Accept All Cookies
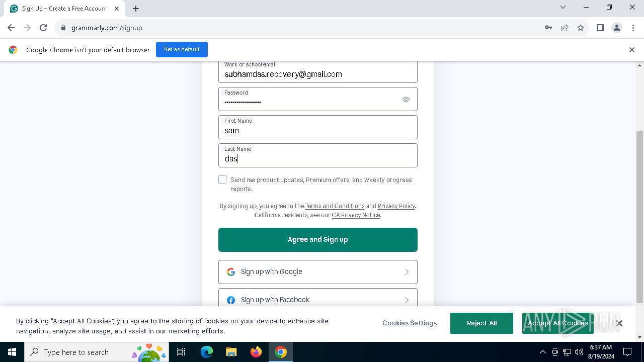Screen dimensions: 644x362 557,323
